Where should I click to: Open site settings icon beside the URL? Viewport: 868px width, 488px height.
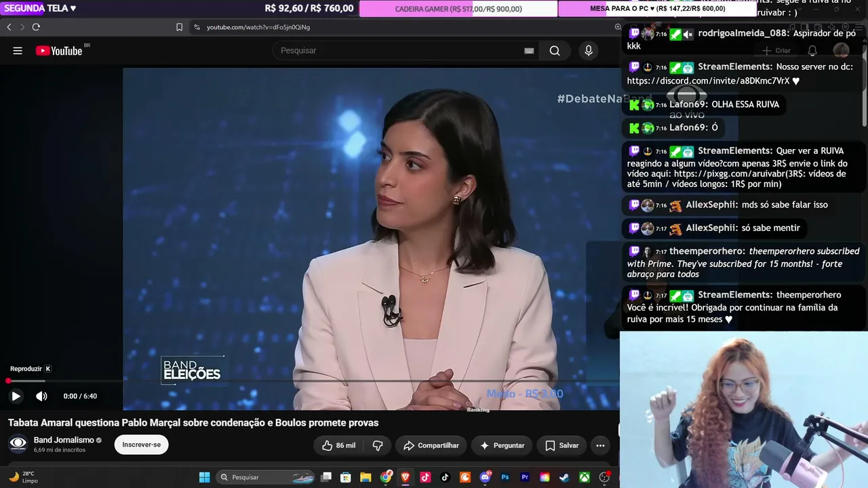197,27
